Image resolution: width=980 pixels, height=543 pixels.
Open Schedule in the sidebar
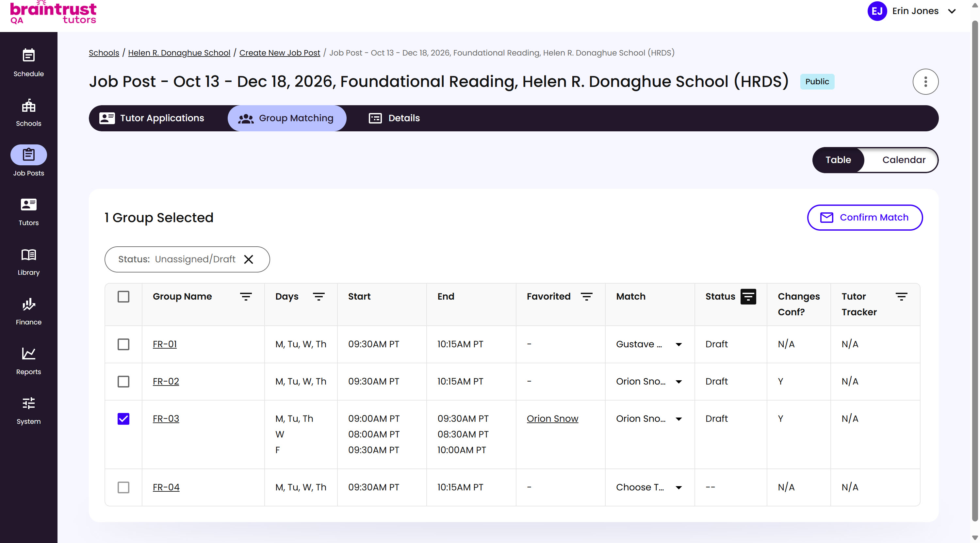[x=28, y=63]
